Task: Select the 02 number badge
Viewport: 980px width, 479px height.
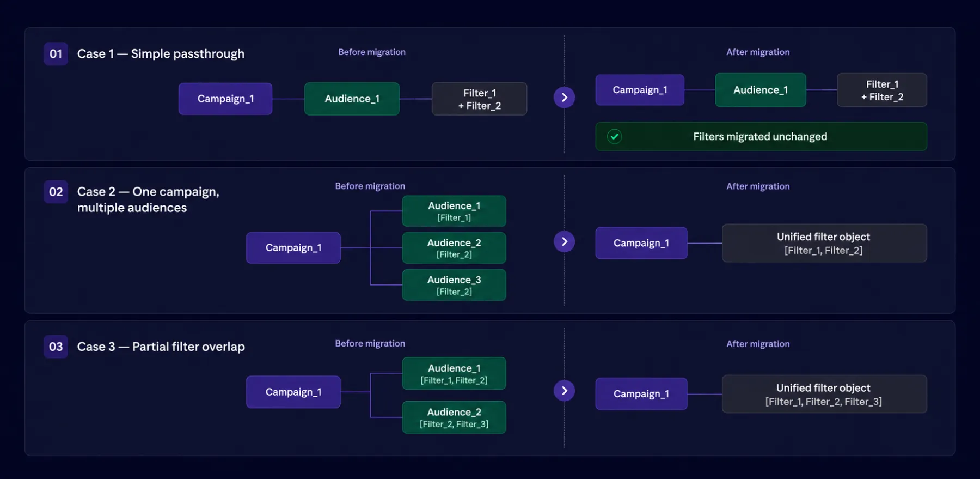Action: (56, 192)
